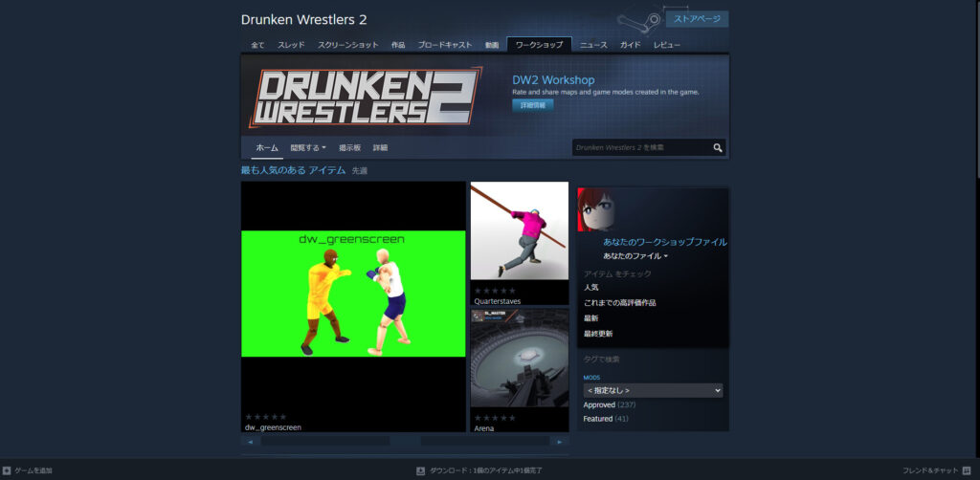The image size is (980, 480).
Task: Click the ゲームを追加 label
Action: pos(33,470)
